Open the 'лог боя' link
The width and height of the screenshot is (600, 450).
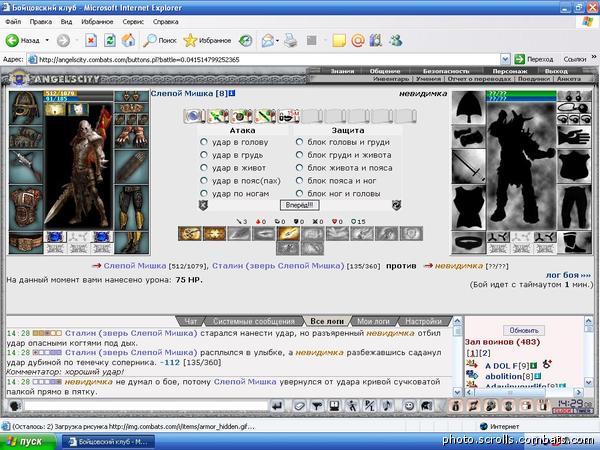(x=568, y=275)
